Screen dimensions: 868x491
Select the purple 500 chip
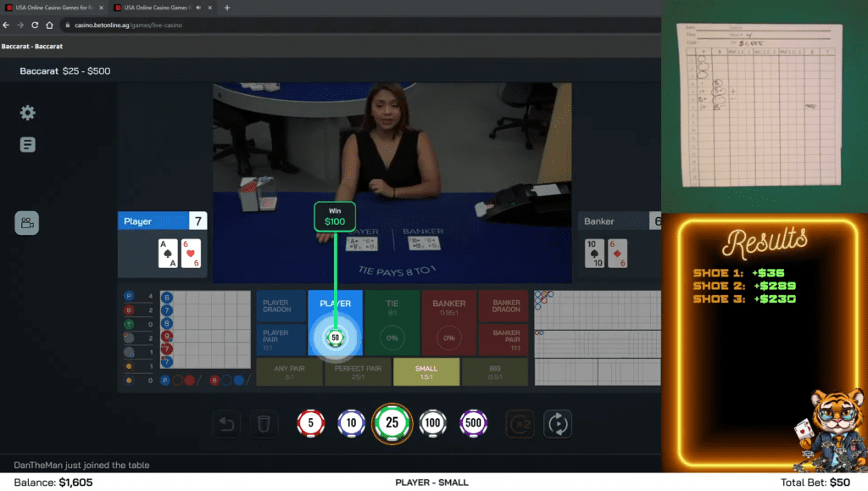[x=474, y=423]
